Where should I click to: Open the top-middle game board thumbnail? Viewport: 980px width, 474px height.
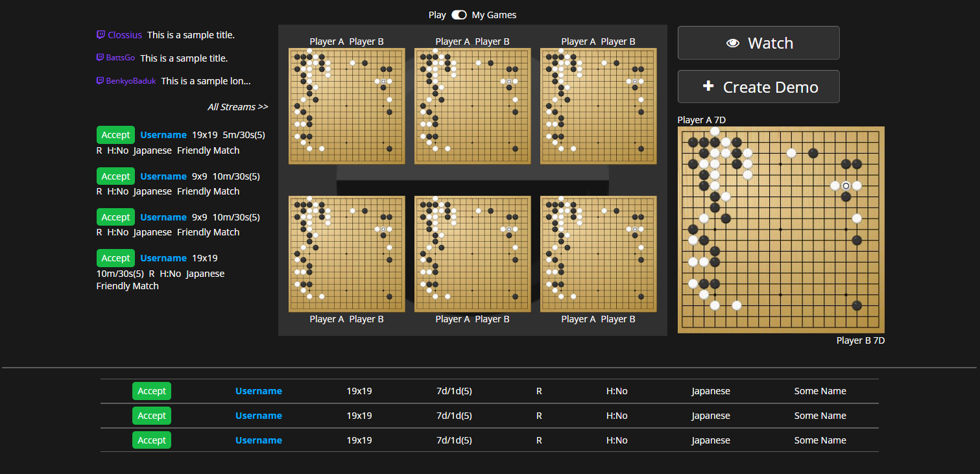pos(473,106)
